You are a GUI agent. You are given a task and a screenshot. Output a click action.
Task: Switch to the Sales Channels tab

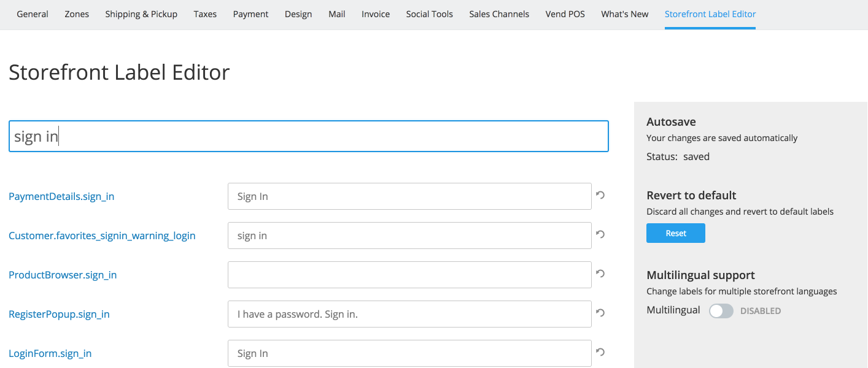499,14
